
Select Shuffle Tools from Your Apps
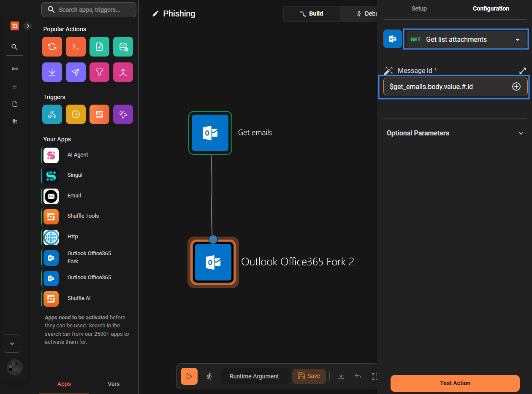point(83,216)
